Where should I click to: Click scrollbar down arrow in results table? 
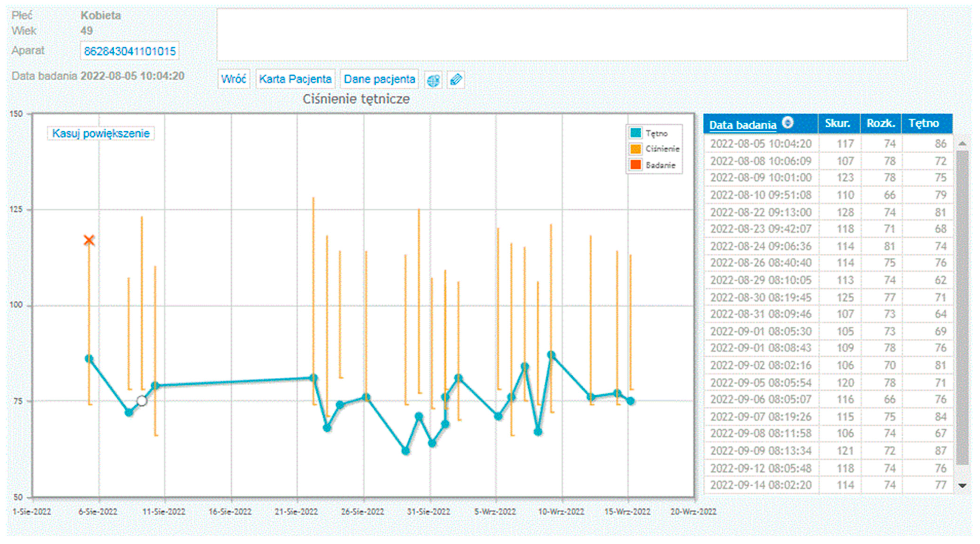pyautogui.click(x=962, y=486)
